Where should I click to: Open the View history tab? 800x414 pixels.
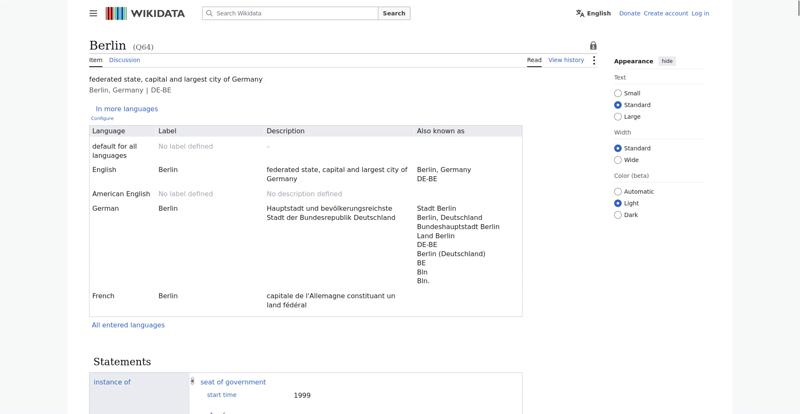[x=566, y=60]
